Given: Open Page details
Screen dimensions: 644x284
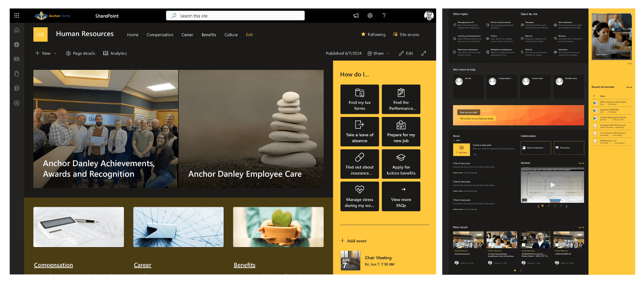Looking at the screenshot, I should pyautogui.click(x=80, y=53).
